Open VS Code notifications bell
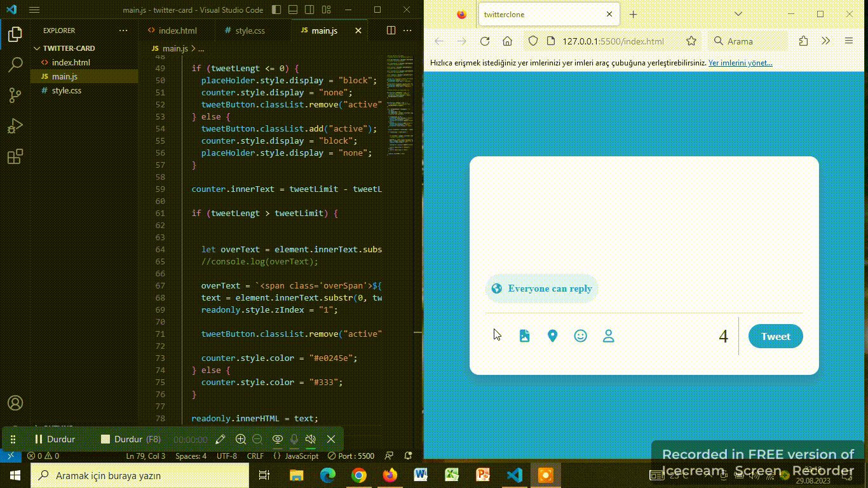 (409, 456)
